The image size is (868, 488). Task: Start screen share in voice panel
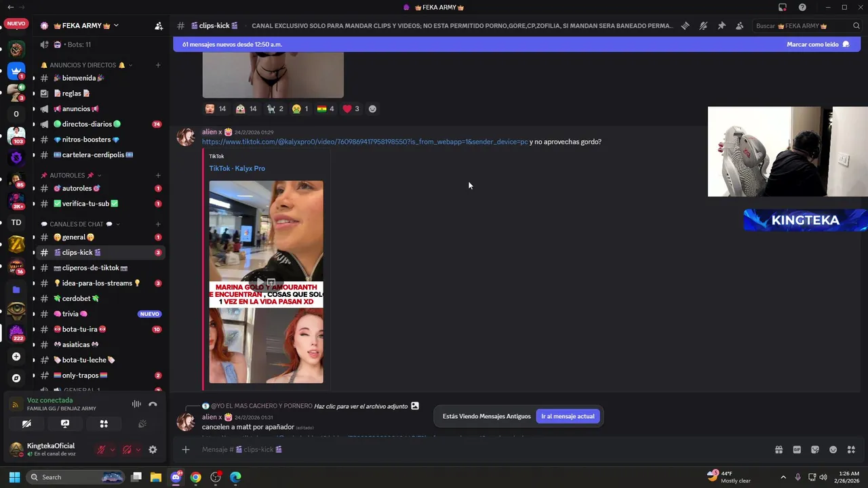pos(65,424)
